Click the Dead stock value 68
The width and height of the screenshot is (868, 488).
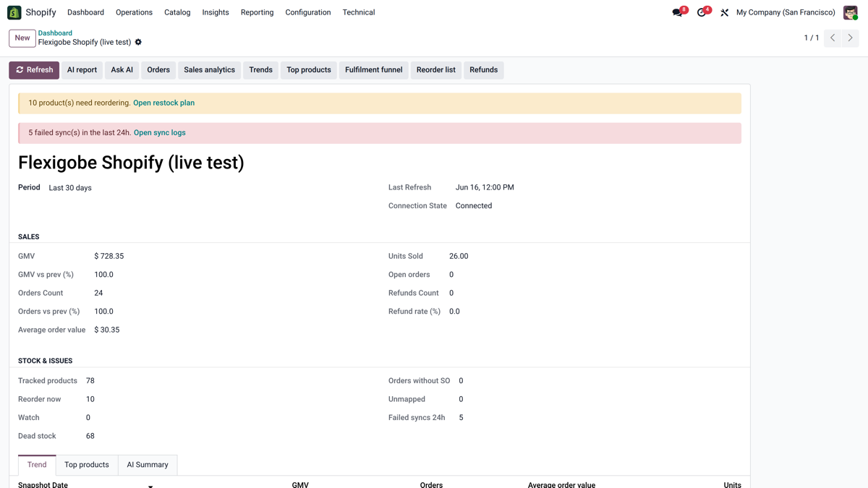pyautogui.click(x=90, y=436)
